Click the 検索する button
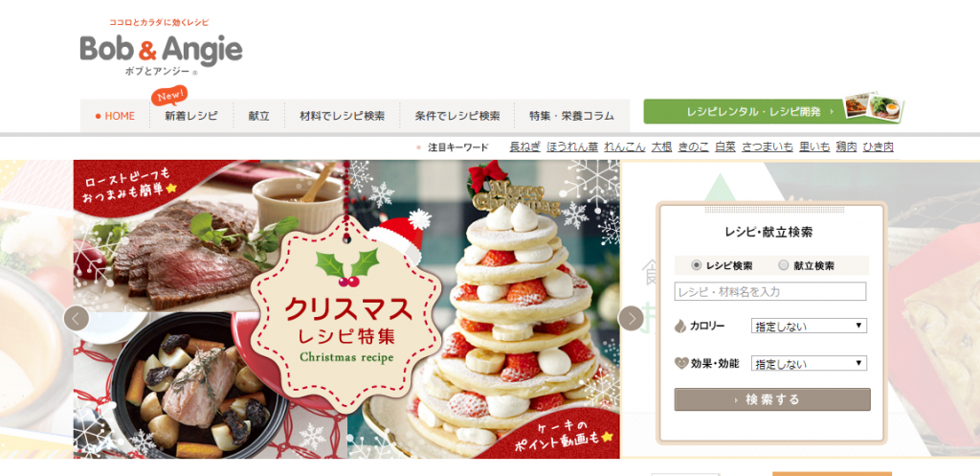This screenshot has height=476, width=980. click(x=772, y=399)
